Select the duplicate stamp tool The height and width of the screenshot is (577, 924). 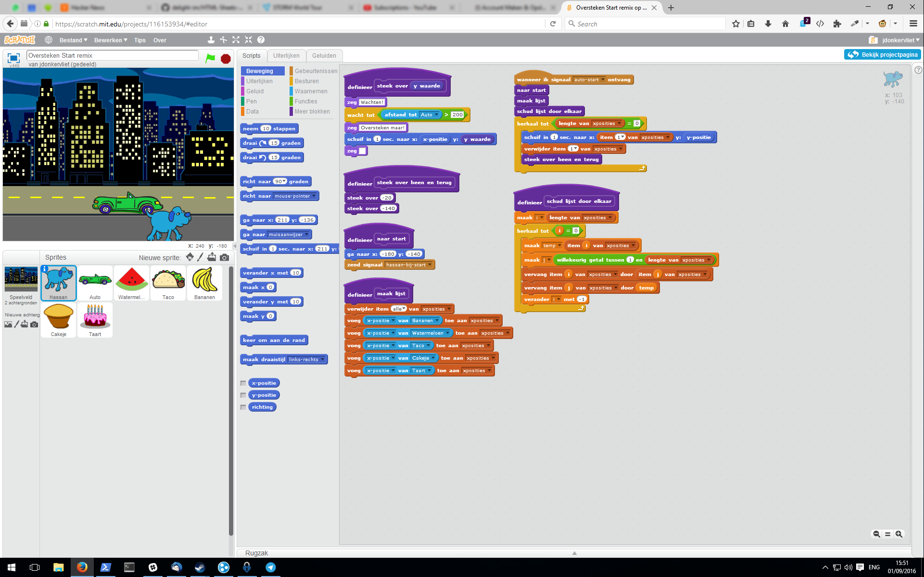point(211,40)
